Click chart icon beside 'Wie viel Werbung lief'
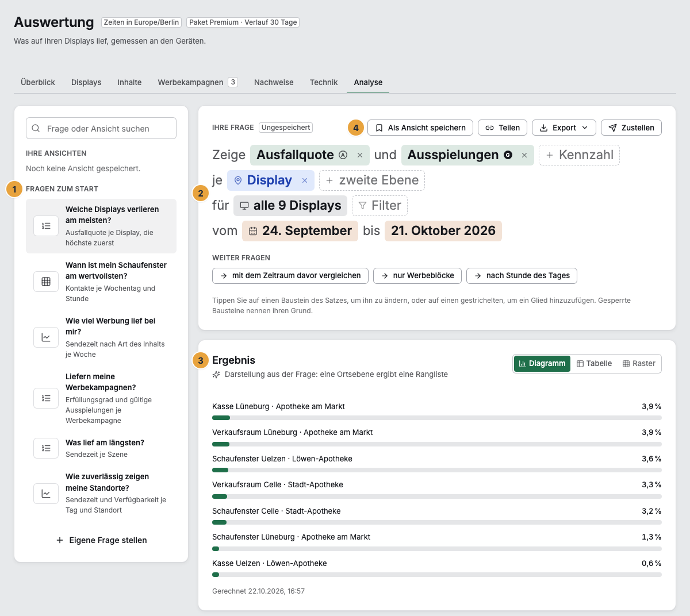 point(46,337)
